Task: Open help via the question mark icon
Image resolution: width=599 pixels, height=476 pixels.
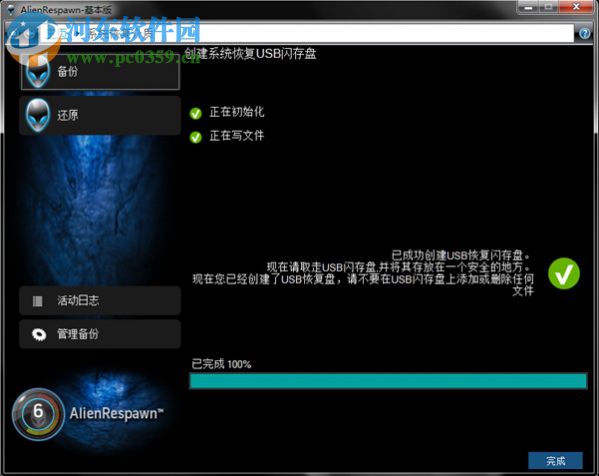Action: tap(584, 34)
